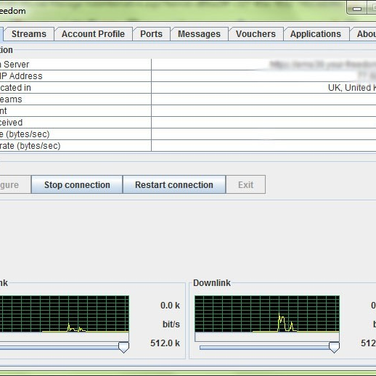Click the Uplink traffic graph
Image resolution: width=376 pixels, height=376 pixels.
click(64, 314)
